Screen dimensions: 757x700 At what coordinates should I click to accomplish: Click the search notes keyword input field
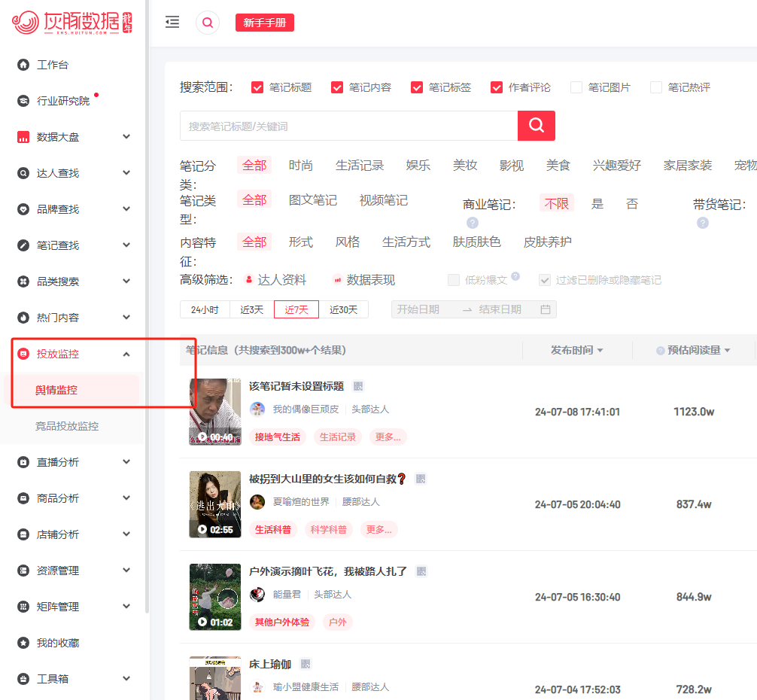click(x=348, y=126)
